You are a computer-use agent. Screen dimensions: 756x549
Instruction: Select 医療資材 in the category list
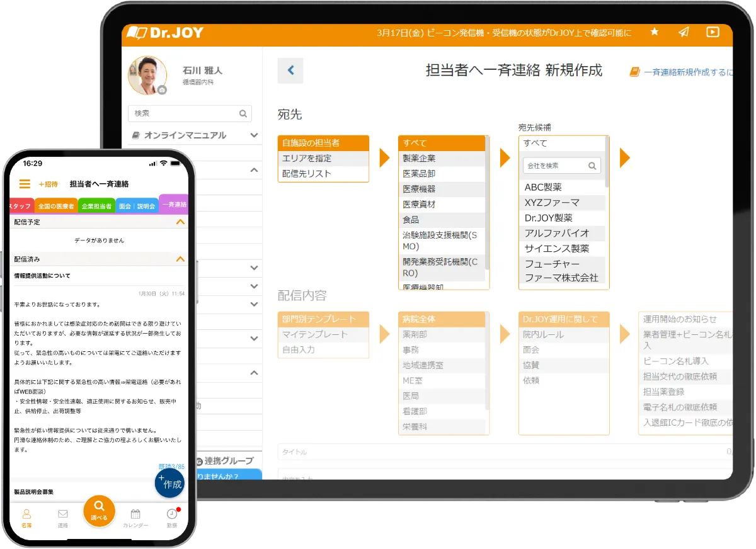pos(442,205)
